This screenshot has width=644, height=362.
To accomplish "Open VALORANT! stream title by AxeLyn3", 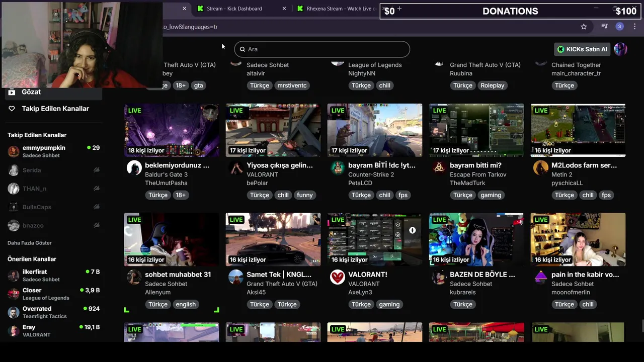I will (x=368, y=275).
